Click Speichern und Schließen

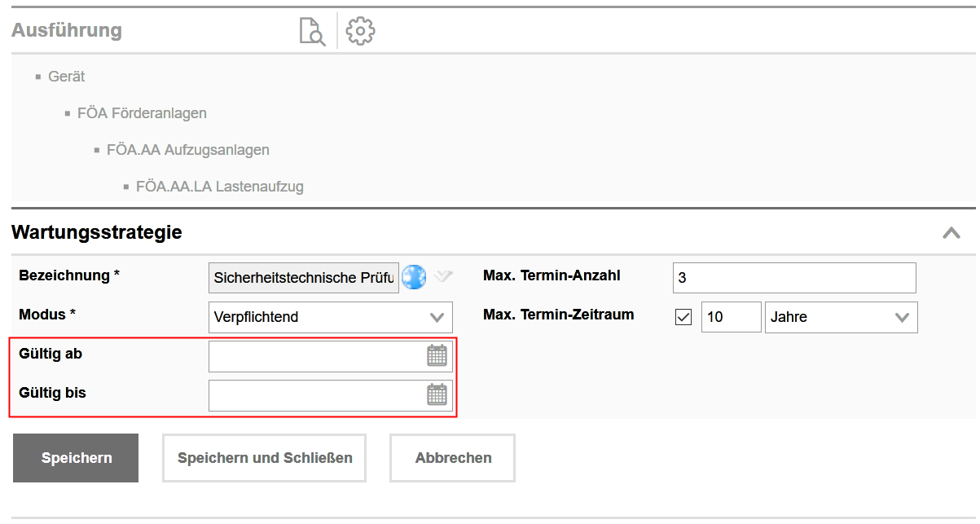[x=265, y=458]
